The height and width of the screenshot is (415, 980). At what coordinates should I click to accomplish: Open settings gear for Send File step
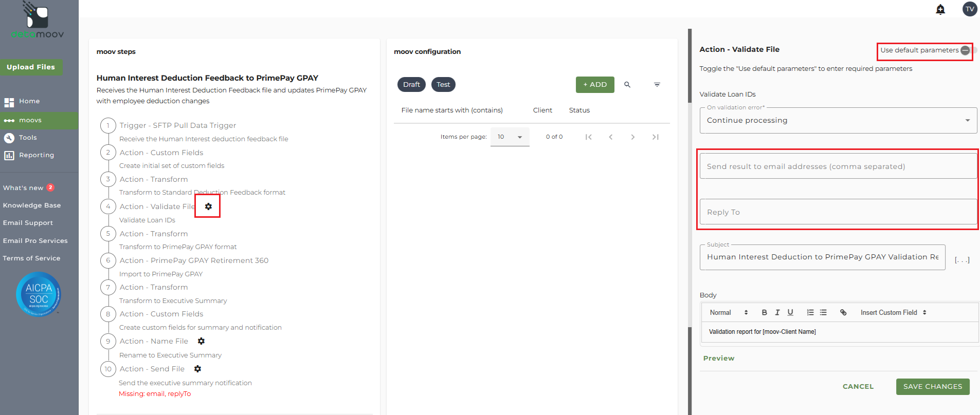click(197, 369)
